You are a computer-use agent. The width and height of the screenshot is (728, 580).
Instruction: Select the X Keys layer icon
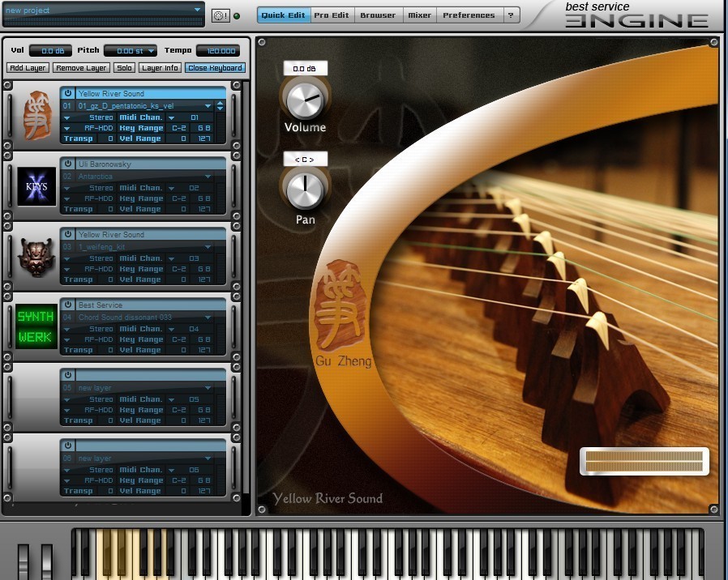point(36,186)
